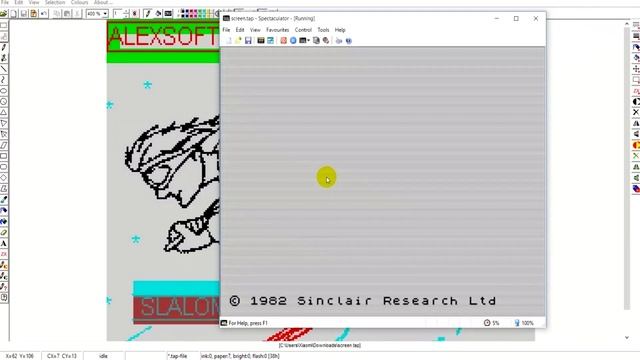Click Spectaculator's save floppy disk icon

[x=248, y=40]
